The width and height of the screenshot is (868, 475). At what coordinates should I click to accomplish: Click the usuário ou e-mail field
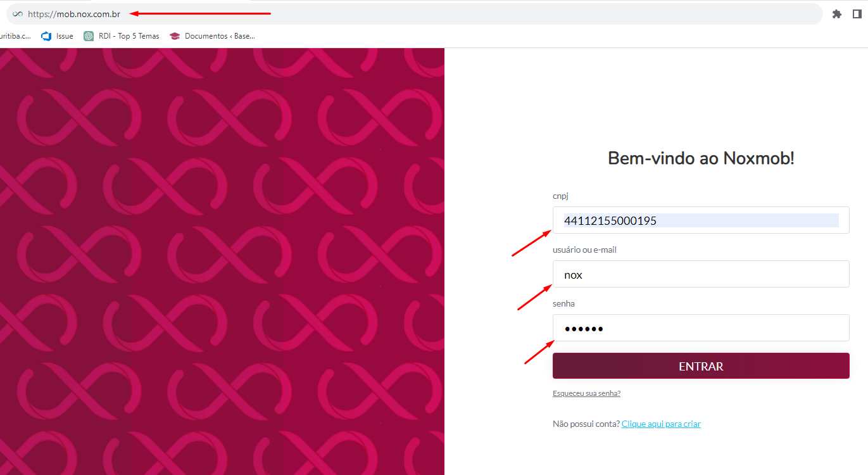pos(700,274)
